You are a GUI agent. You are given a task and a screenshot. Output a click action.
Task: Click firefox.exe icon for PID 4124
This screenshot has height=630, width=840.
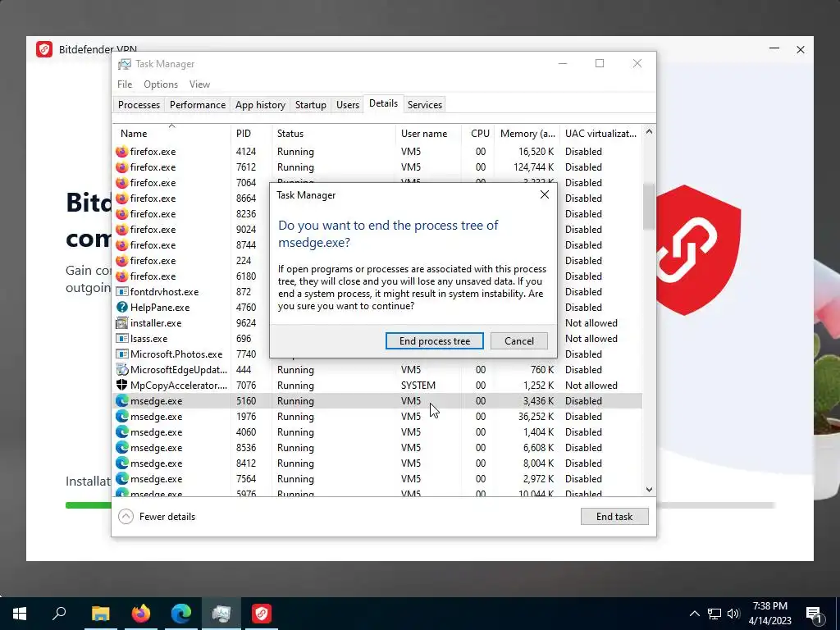click(x=122, y=152)
